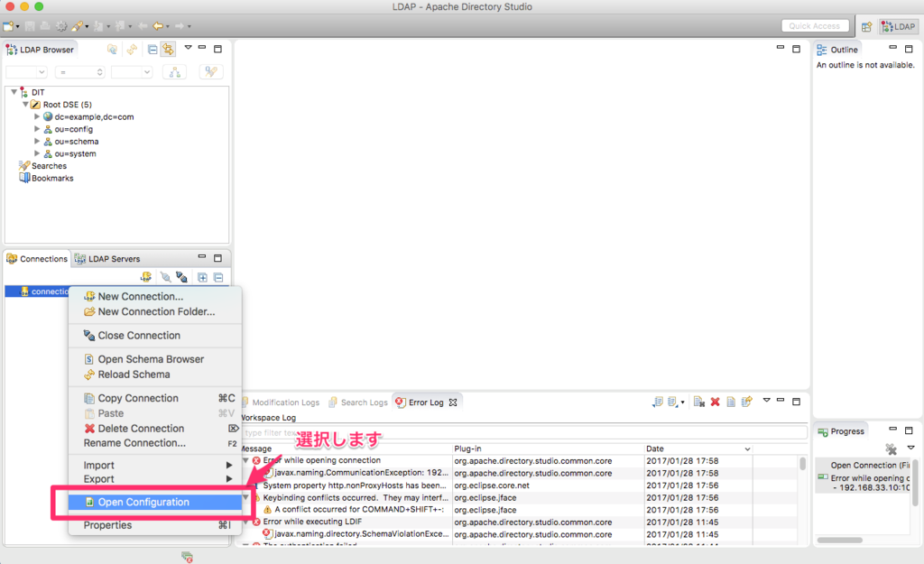Switch to the LDAP Servers tab
Image resolution: width=924 pixels, height=564 pixels.
tap(107, 259)
